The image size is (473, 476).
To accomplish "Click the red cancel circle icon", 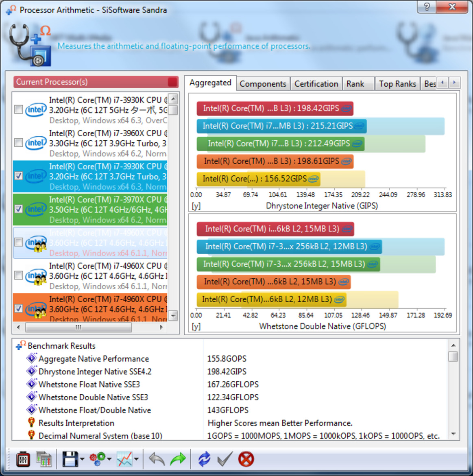I will (x=246, y=459).
